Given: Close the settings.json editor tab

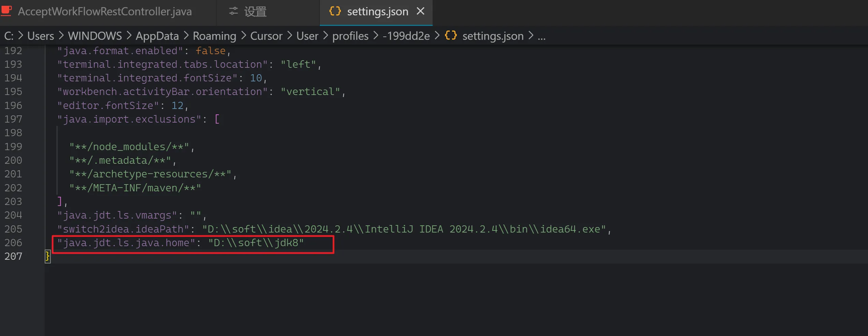Looking at the screenshot, I should [421, 11].
